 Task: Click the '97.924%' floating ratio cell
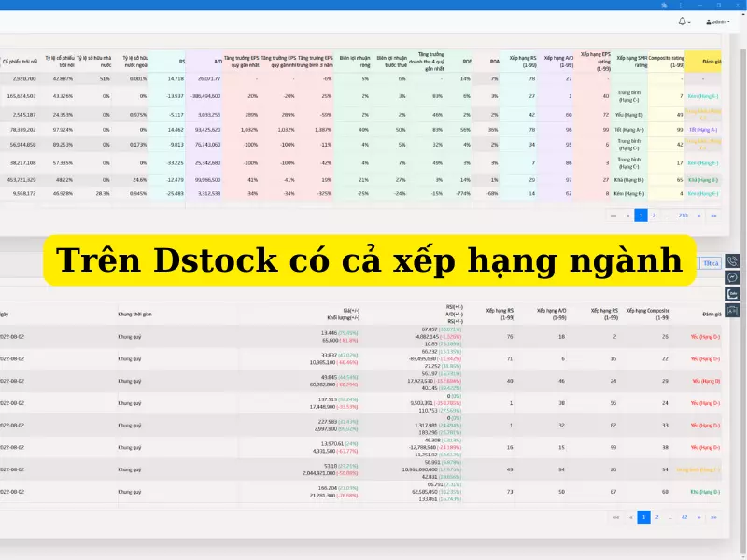(x=63, y=130)
